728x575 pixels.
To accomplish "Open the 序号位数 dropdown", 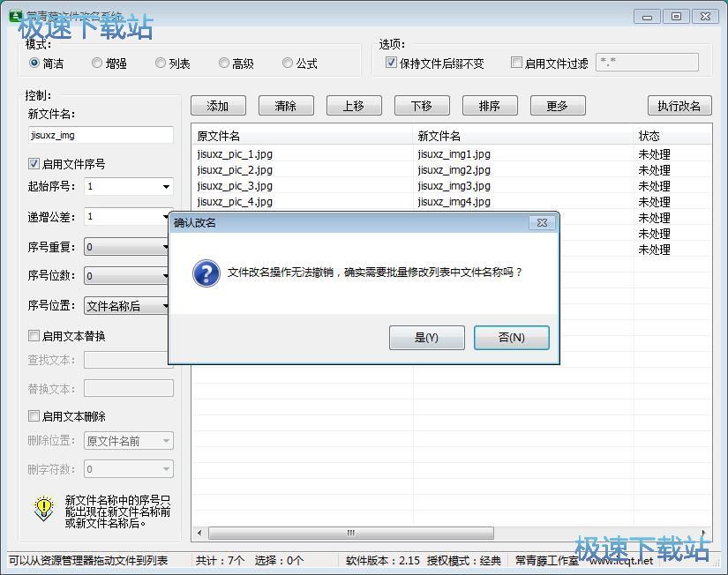I will [126, 276].
